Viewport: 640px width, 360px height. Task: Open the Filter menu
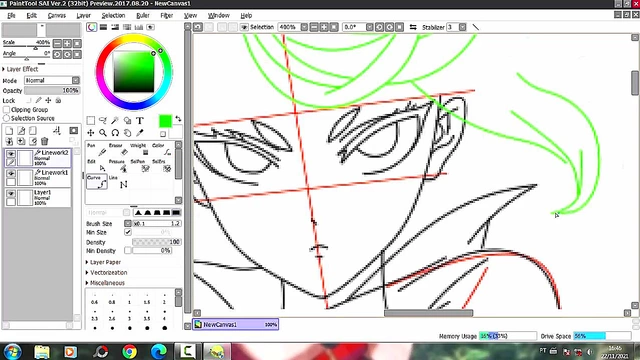point(167,15)
